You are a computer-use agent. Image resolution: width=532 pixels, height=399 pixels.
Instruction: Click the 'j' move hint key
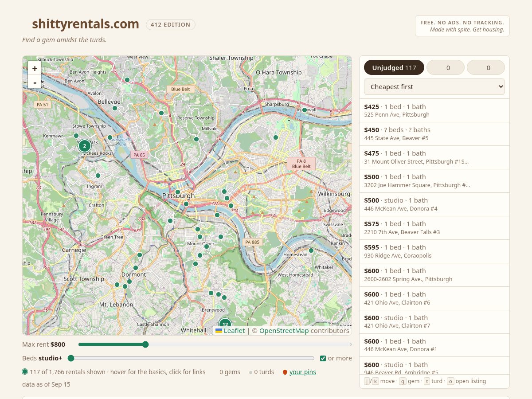(x=367, y=381)
